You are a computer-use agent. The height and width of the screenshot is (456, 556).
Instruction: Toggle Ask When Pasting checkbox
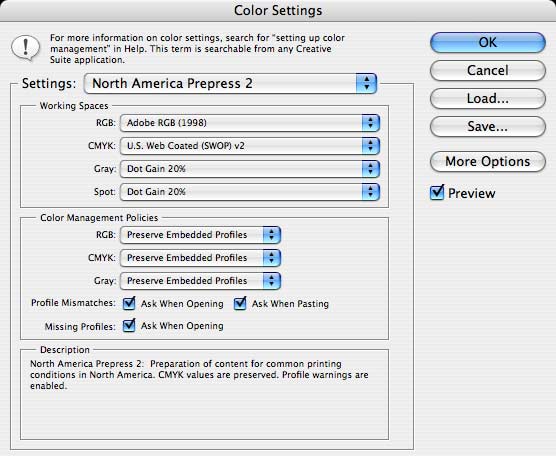(240, 304)
